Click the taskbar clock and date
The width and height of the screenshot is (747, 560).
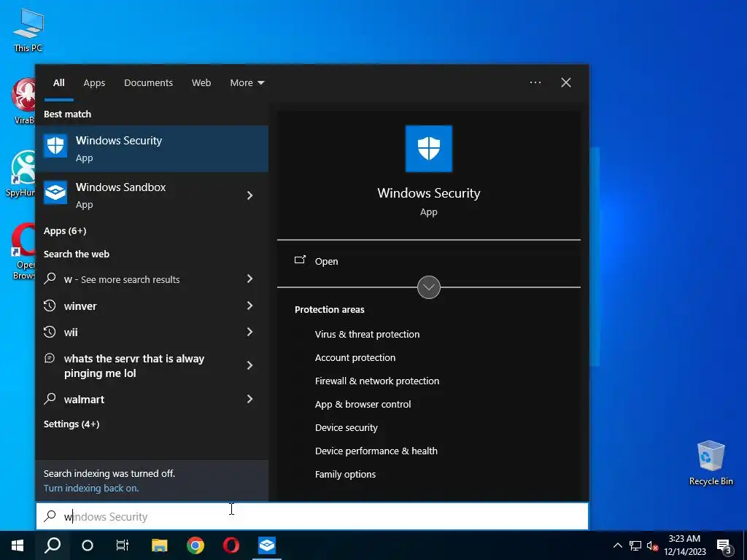tap(684, 545)
